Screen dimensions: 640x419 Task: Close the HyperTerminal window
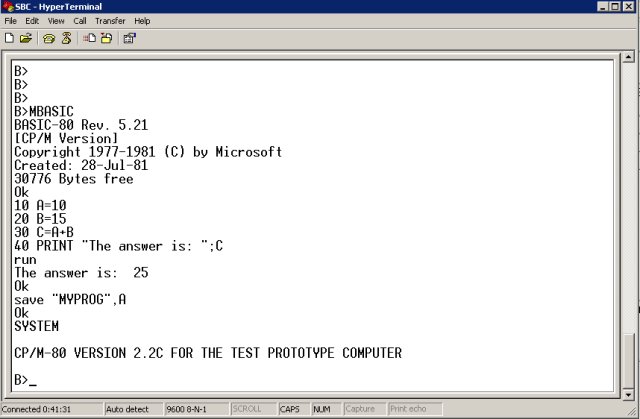[x=629, y=7]
